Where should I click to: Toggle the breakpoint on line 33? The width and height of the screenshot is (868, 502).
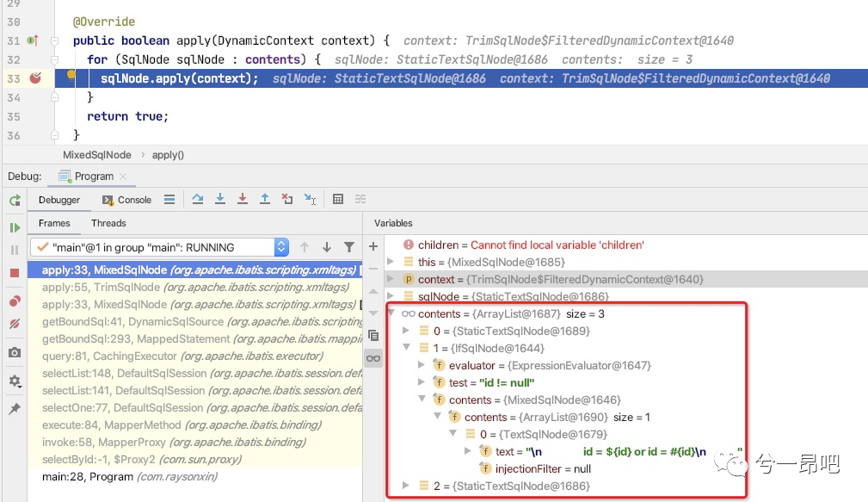(35, 78)
